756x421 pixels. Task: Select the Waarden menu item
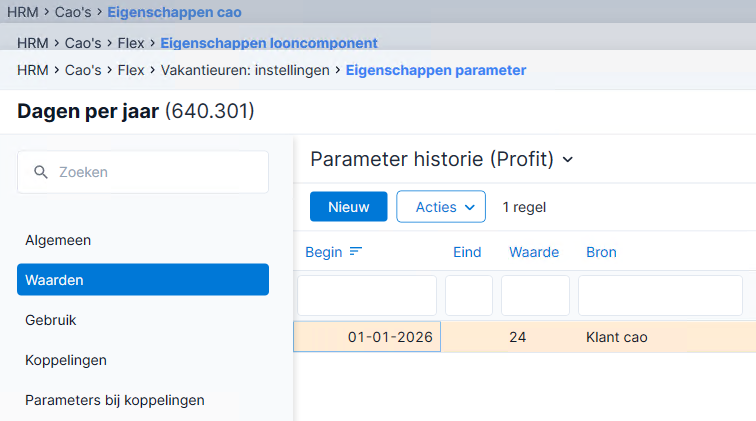(x=143, y=280)
